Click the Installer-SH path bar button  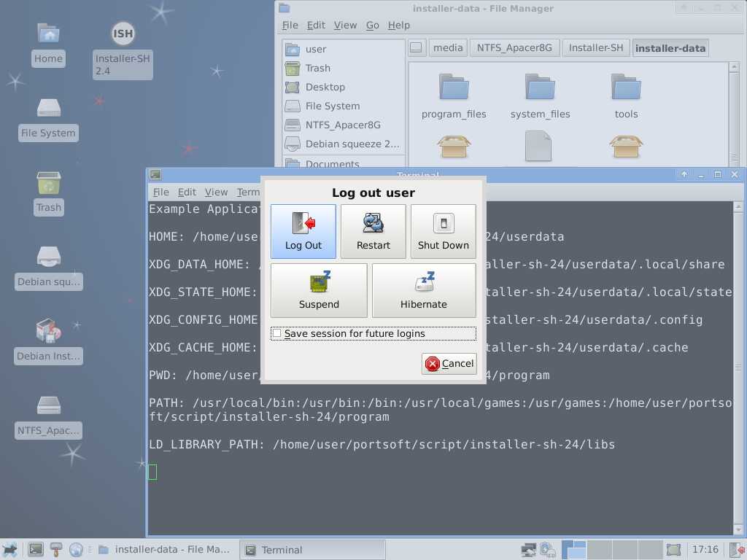click(595, 48)
